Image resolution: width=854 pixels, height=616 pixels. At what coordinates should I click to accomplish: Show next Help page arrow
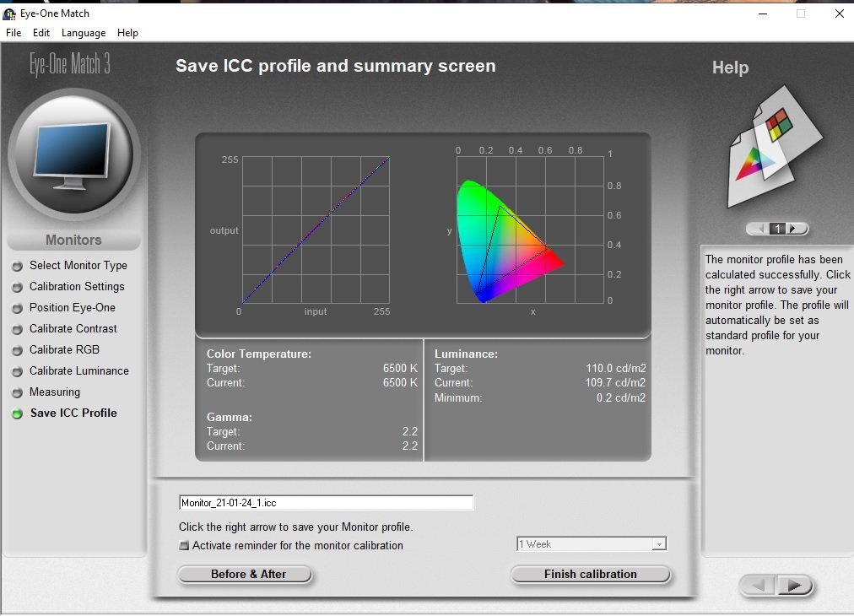[x=795, y=229]
